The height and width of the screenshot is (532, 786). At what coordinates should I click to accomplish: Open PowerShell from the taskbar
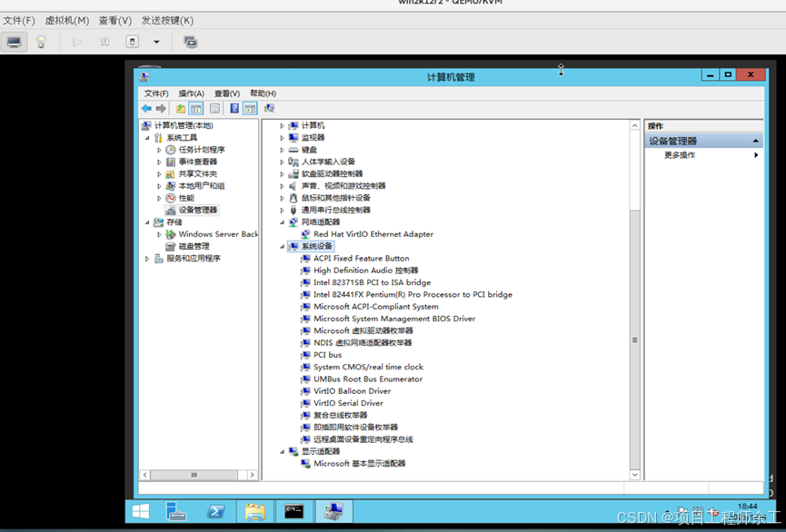[216, 511]
